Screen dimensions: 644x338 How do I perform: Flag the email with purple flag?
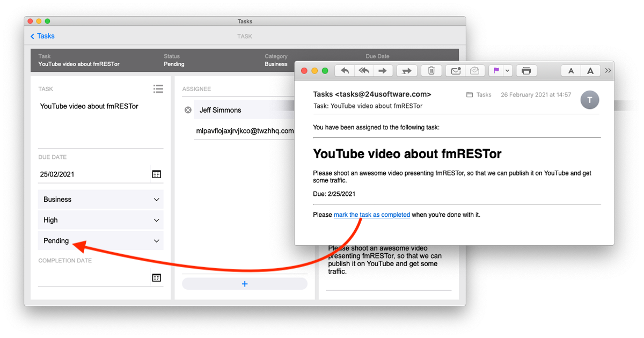pos(496,71)
